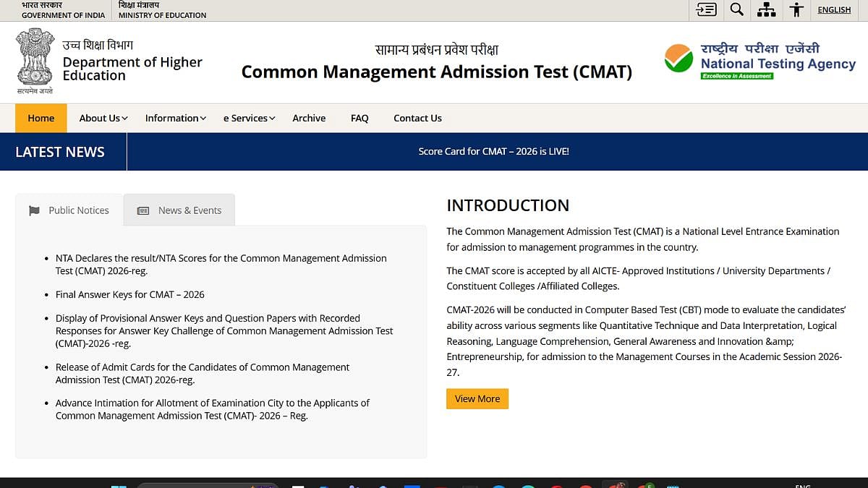
Task: Select the flag icon on Public Notices tab
Action: tap(34, 210)
